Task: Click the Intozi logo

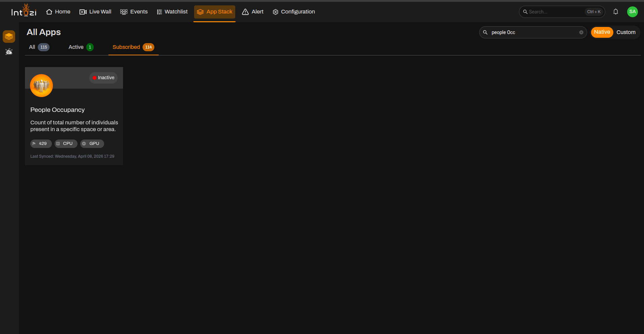Action: coord(24,11)
